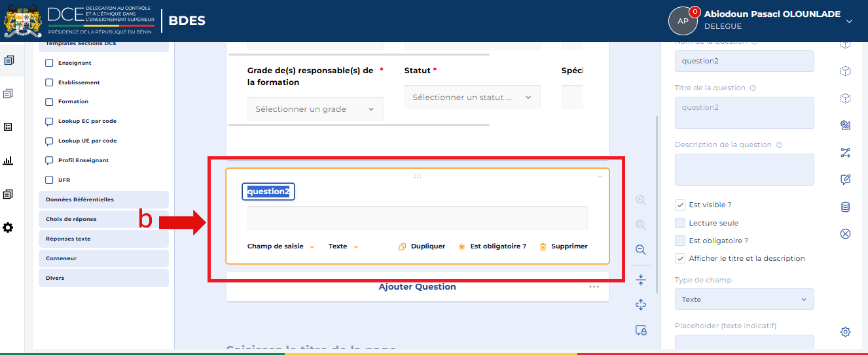Viewport: 868px width, 355px height.
Task: Open the Type de champ Texte dropdown
Action: click(x=744, y=299)
